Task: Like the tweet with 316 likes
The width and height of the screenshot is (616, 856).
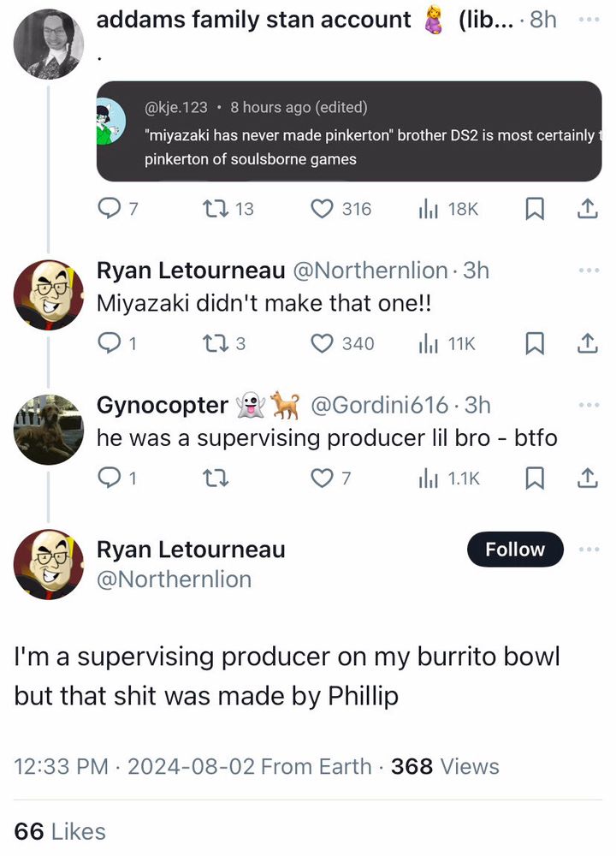Action: 323,208
